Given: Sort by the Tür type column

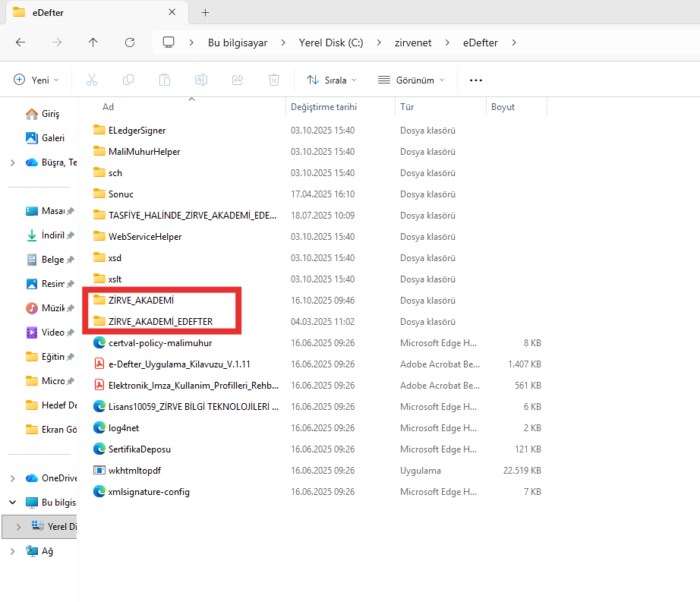Looking at the screenshot, I should [x=407, y=107].
